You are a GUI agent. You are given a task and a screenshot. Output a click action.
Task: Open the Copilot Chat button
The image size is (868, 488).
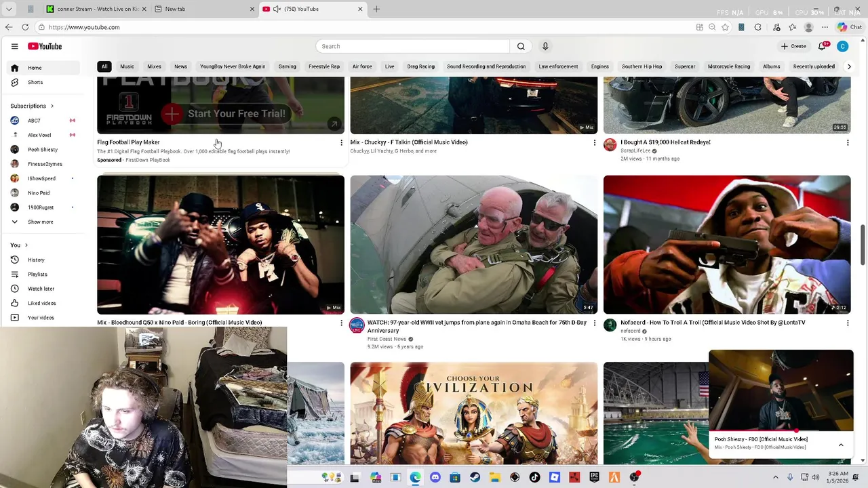tap(850, 27)
